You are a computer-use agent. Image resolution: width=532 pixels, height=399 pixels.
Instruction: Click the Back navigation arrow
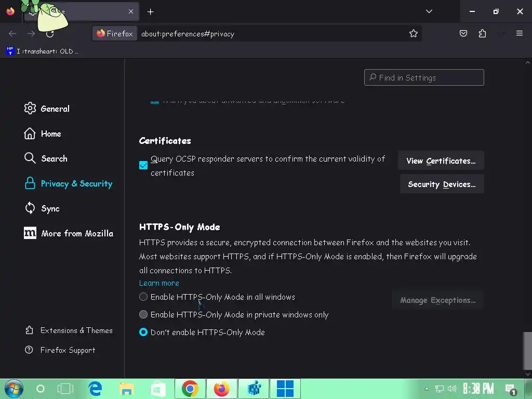click(12, 34)
